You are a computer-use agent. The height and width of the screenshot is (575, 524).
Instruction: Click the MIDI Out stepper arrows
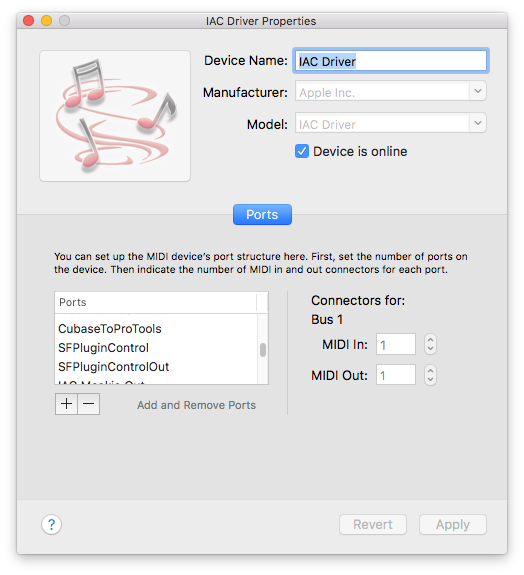(430, 375)
